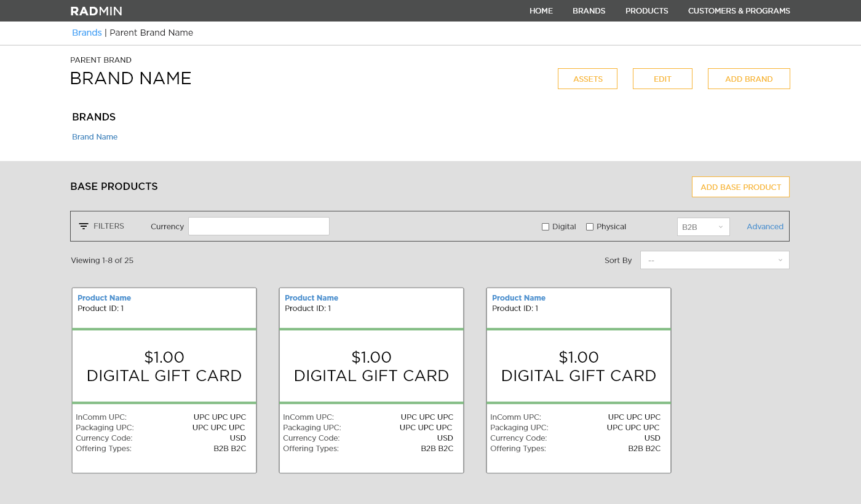Screen dimensions: 861x504
Task: Go to the Home menu item
Action: tap(541, 11)
